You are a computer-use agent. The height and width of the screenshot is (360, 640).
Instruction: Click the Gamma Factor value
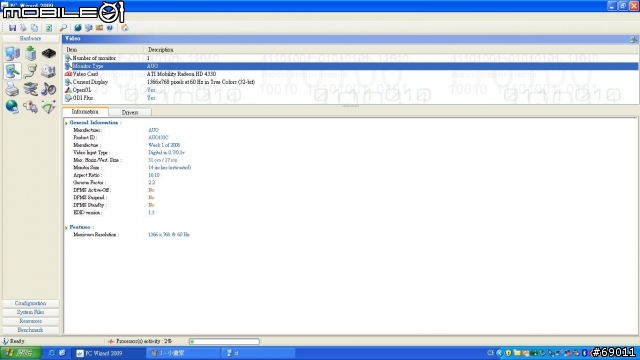pyautogui.click(x=151, y=182)
